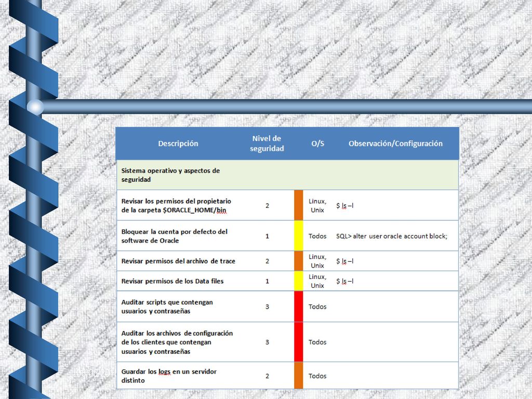Click security level 2 for $ORACLE_HOME/bin row
Screen dimensions: 532x399
coord(268,206)
